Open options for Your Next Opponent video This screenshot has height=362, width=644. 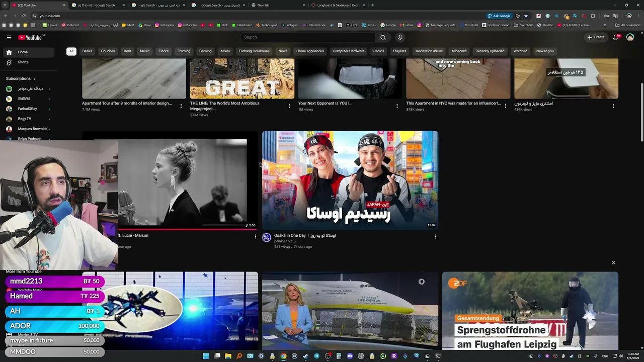point(397,106)
